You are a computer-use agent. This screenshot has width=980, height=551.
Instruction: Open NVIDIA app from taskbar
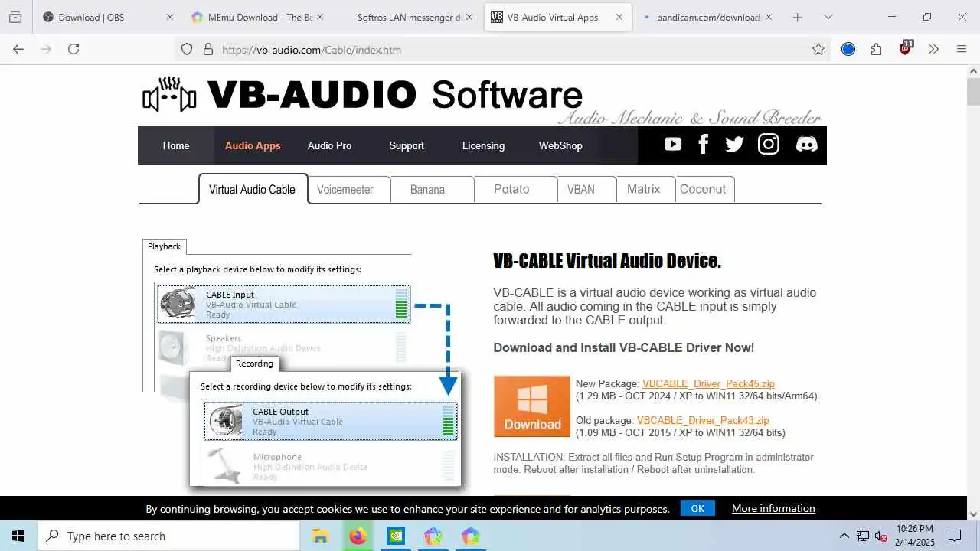click(x=395, y=536)
